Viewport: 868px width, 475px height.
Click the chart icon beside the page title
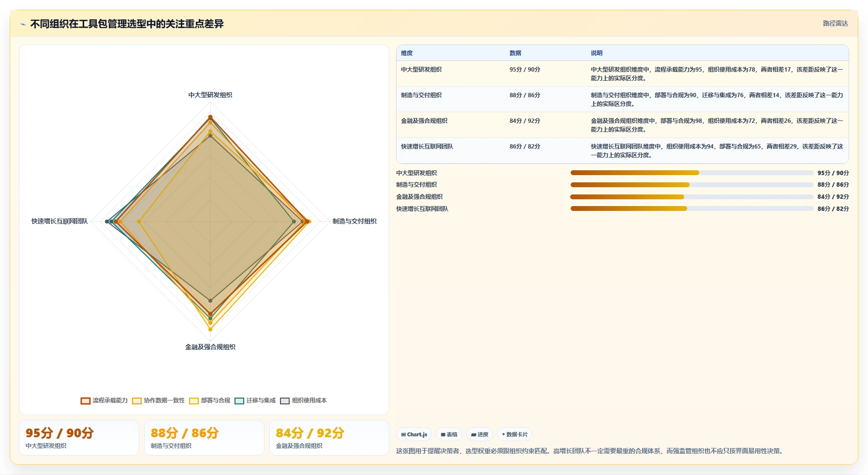23,24
